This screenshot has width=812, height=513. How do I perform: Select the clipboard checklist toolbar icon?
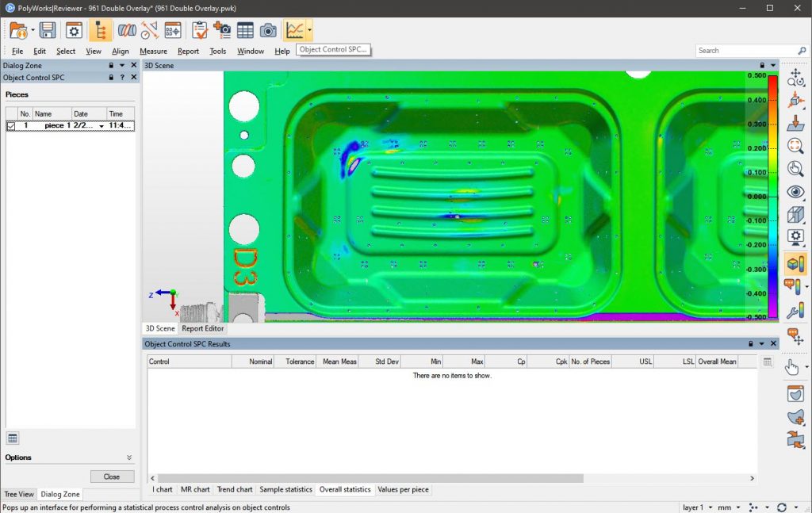click(198, 30)
